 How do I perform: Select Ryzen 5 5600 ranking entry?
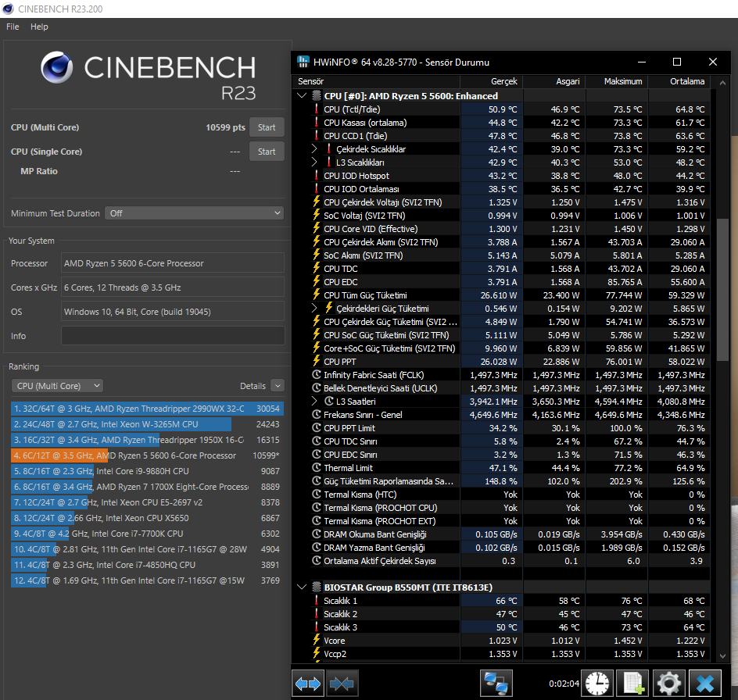coord(147,455)
